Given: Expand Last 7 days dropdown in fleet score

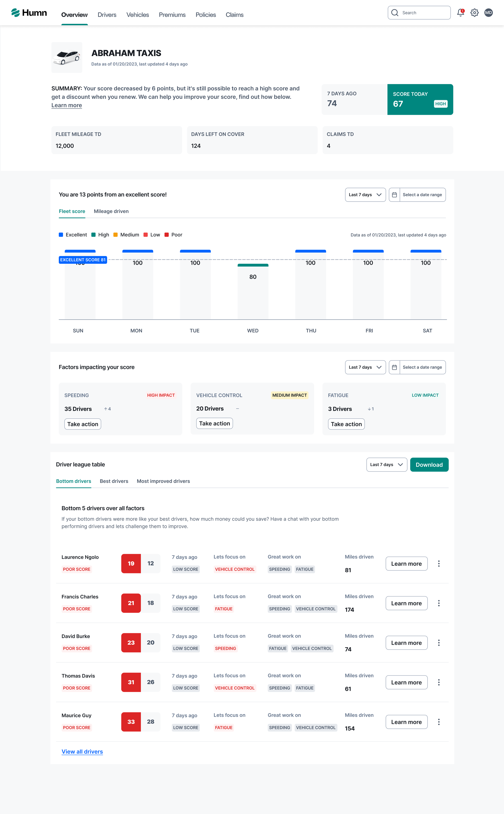Looking at the screenshot, I should (x=365, y=195).
